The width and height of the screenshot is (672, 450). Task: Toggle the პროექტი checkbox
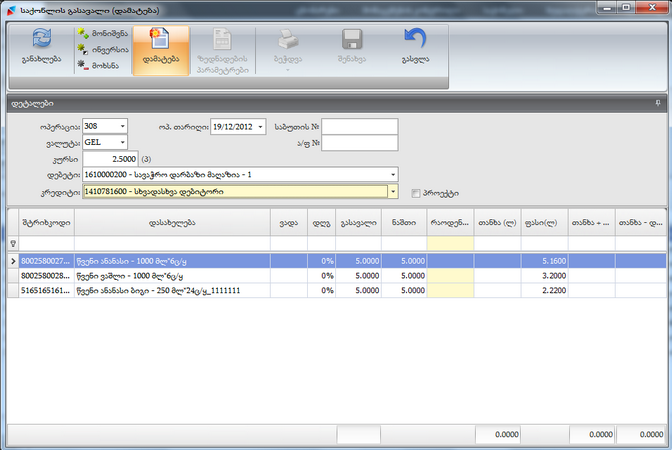pyautogui.click(x=416, y=192)
